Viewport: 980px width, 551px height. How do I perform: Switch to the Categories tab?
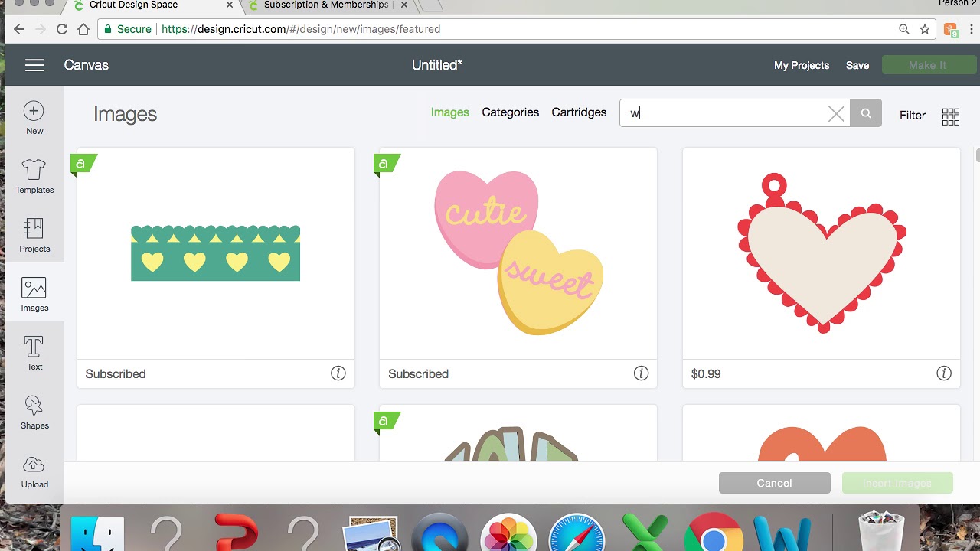pyautogui.click(x=510, y=112)
